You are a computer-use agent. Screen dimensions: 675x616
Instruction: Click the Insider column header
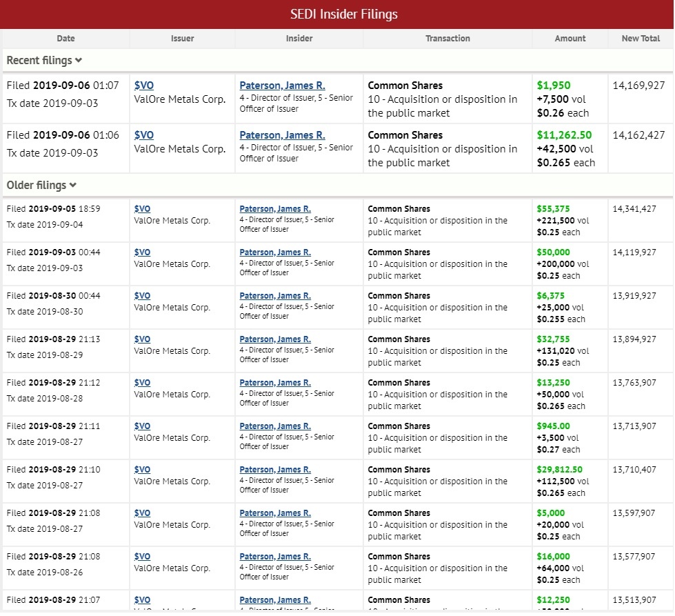pyautogui.click(x=299, y=39)
